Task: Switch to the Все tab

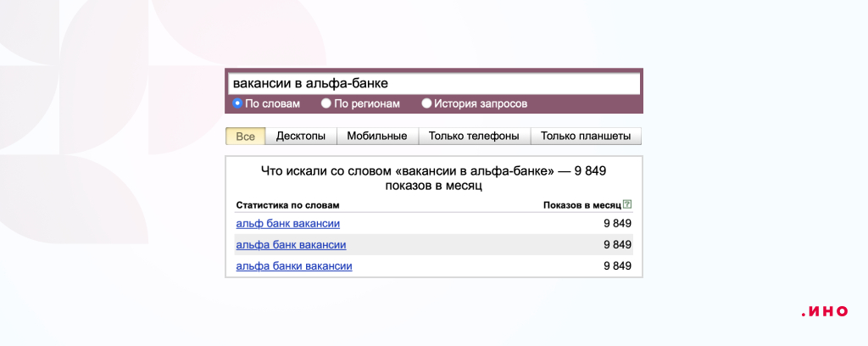Action: point(246,137)
